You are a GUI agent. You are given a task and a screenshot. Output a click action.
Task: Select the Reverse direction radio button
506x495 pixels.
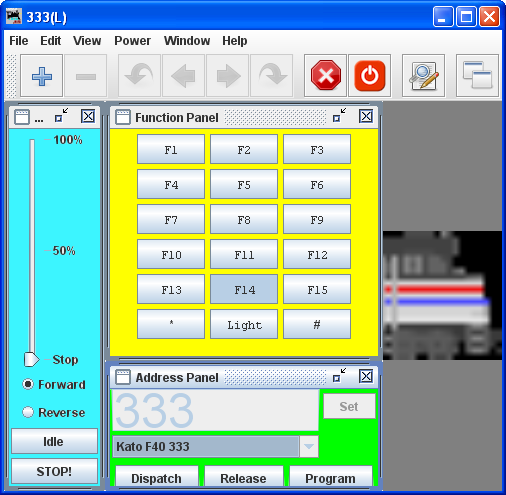(x=28, y=412)
